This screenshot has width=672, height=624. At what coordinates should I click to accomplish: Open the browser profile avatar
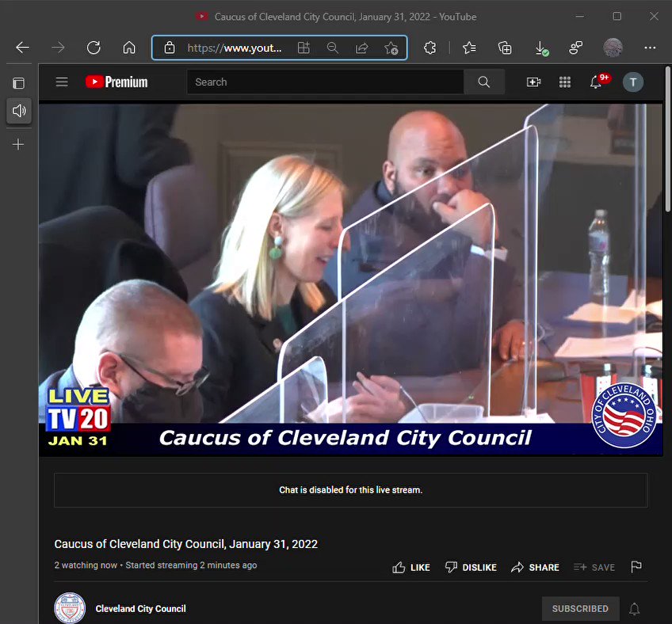(x=613, y=48)
